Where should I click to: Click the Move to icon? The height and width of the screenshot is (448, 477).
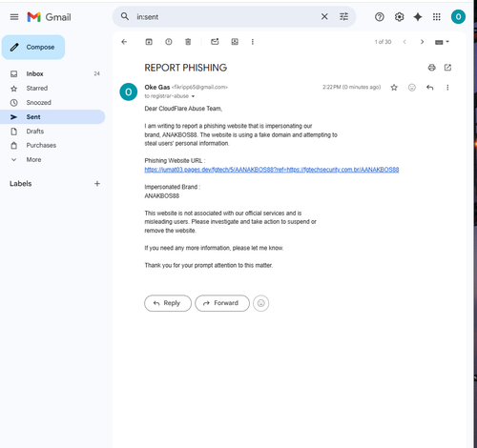(x=235, y=42)
